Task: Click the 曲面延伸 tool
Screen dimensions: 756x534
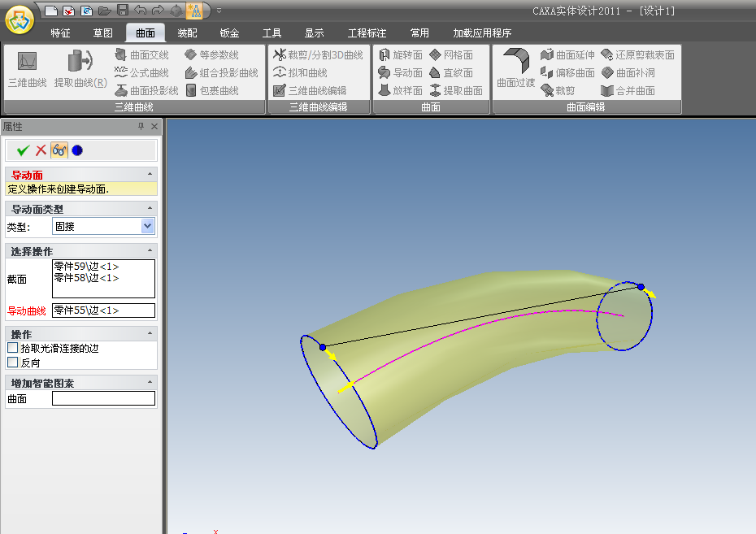Action: 567,55
